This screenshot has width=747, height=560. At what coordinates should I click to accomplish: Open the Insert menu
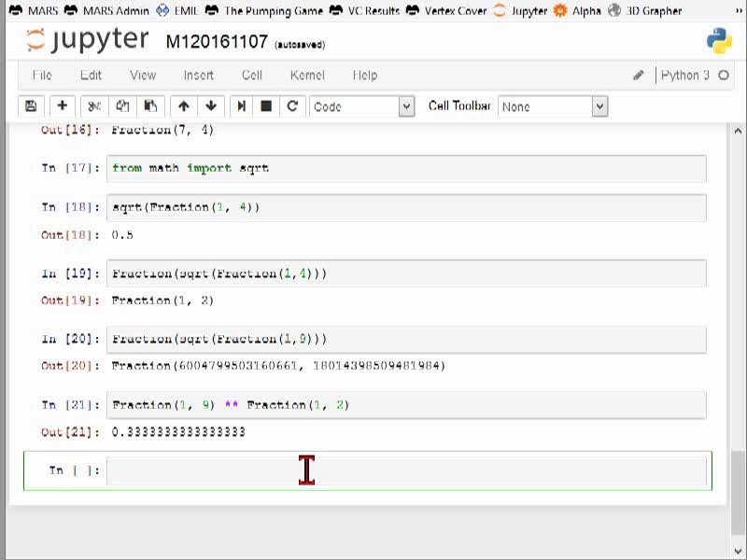click(x=199, y=76)
